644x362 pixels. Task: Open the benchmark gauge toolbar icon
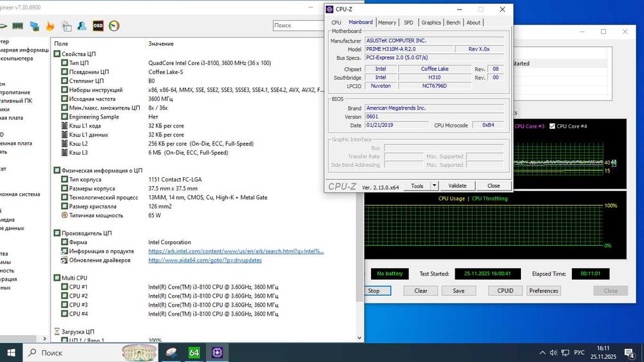click(114, 26)
